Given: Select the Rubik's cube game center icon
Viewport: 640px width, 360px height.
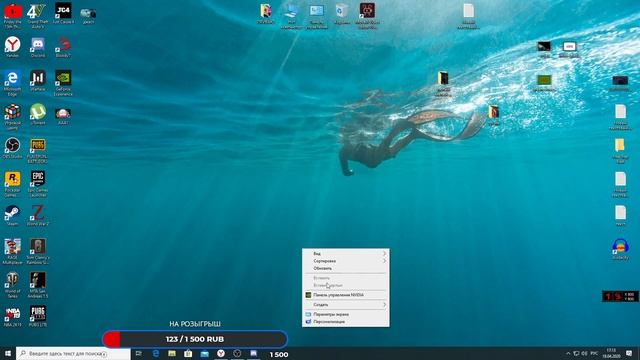Looking at the screenshot, I should coord(12,117).
